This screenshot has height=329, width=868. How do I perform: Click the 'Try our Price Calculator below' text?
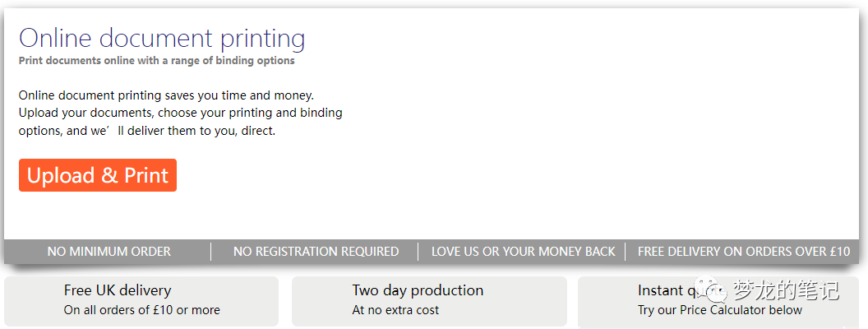pos(719,310)
